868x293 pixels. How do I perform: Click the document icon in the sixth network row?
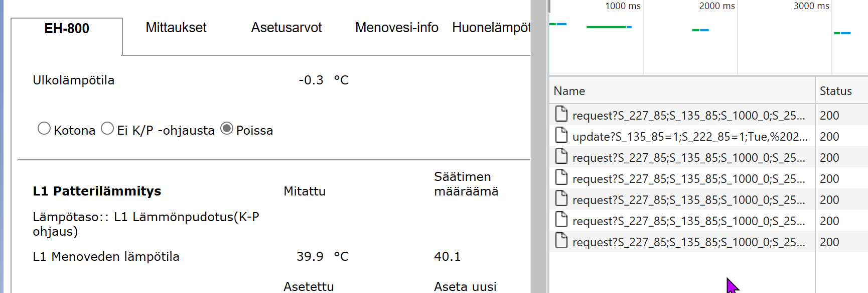tap(561, 220)
